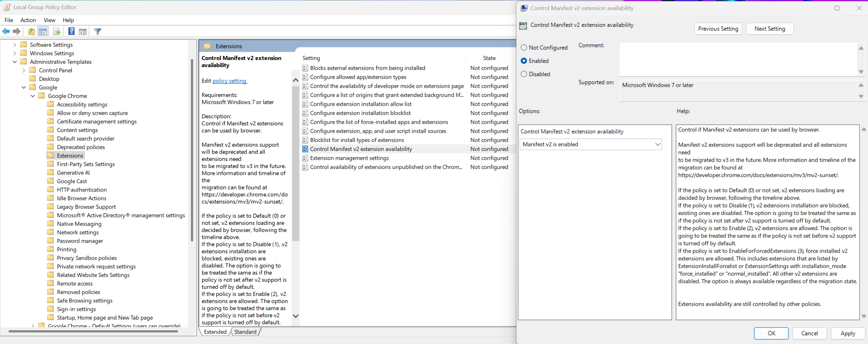Click the policy setting link

coord(229,81)
